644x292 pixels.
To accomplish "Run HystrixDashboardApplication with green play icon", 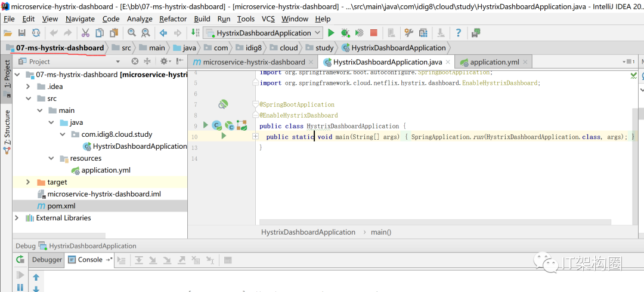I will [331, 33].
